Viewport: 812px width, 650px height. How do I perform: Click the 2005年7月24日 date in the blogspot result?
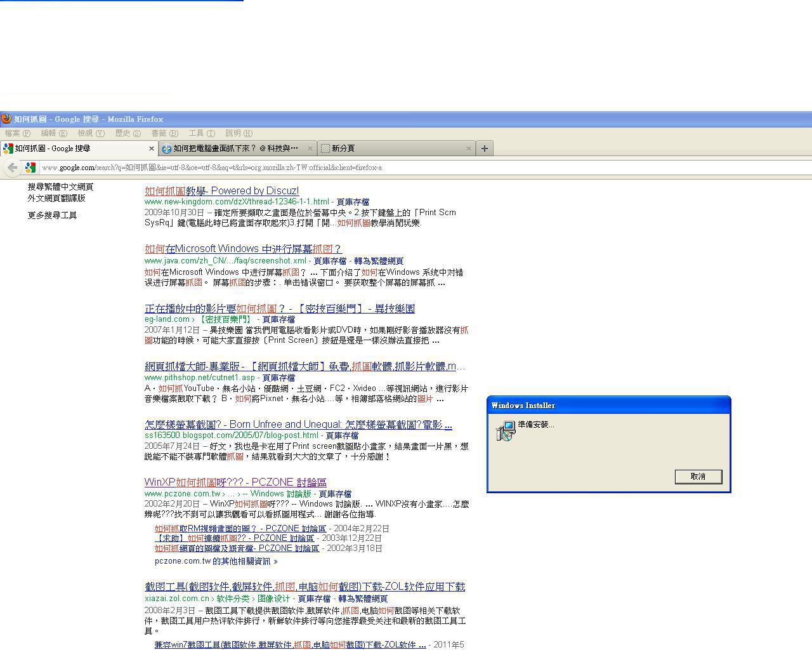[172, 446]
